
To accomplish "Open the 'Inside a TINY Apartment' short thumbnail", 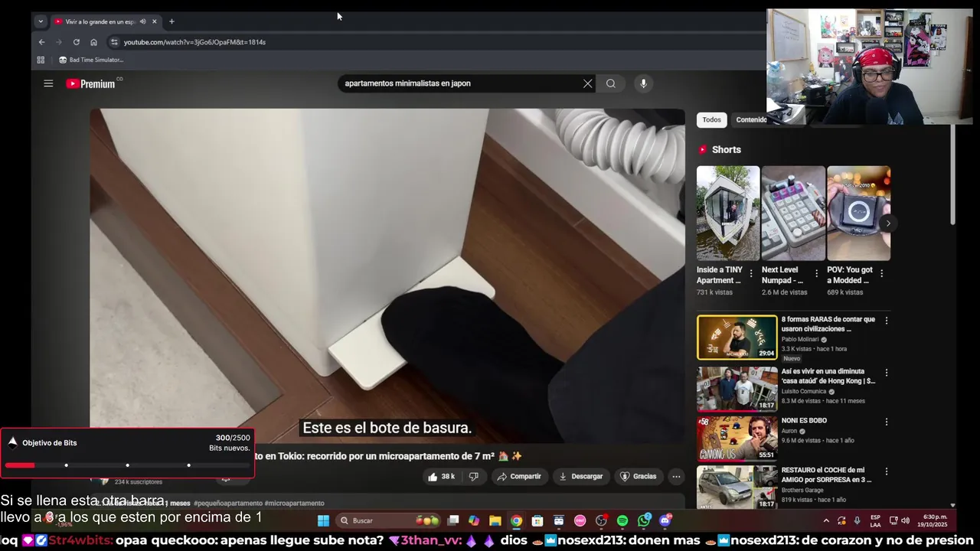I will 728,214.
